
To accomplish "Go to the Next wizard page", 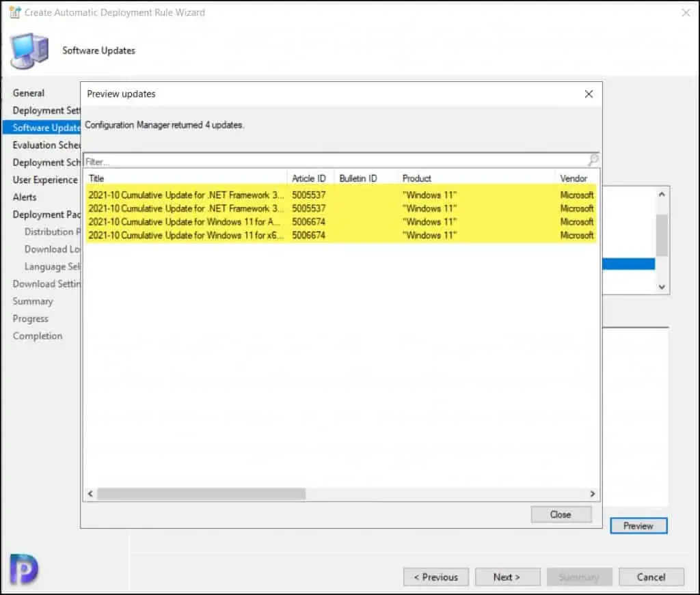I will [507, 577].
